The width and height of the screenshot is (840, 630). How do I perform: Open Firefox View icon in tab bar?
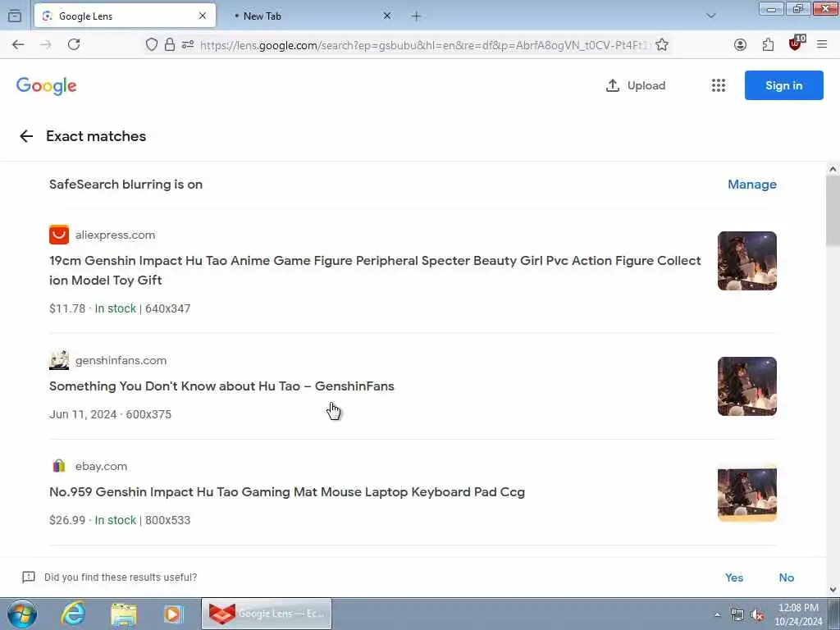[x=15, y=16]
